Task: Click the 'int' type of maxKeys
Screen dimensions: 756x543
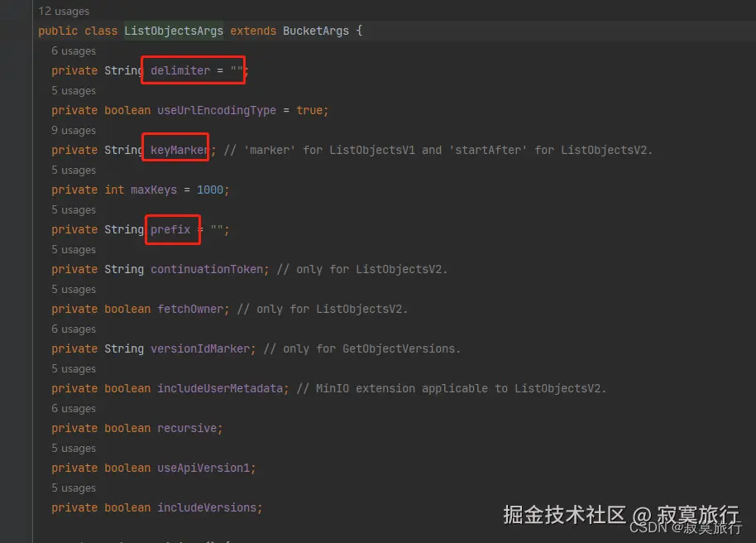Action: tap(114, 190)
